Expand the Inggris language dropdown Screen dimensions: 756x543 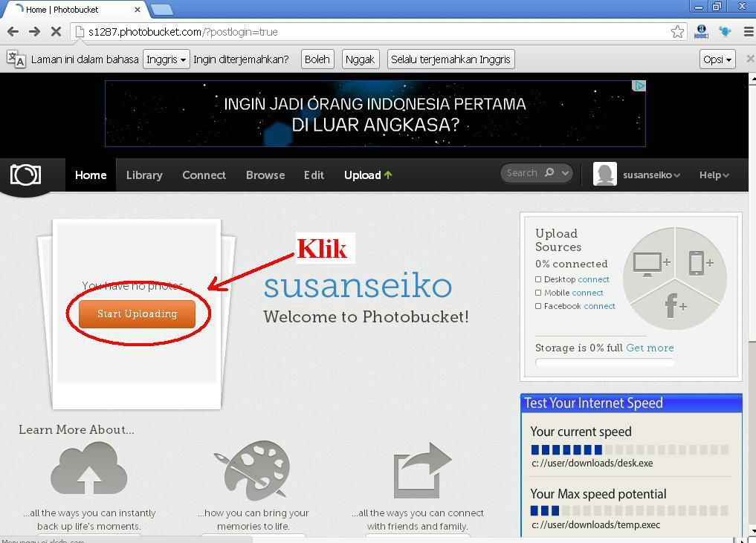coord(165,59)
